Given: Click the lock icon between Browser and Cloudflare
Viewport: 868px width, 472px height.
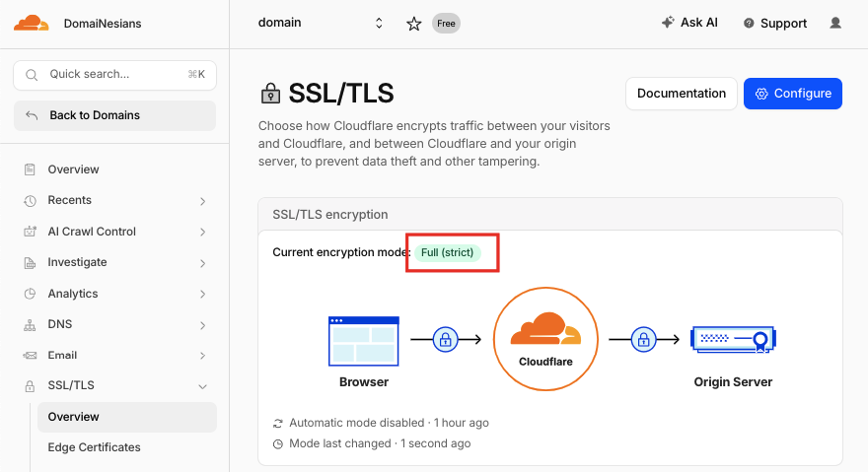Looking at the screenshot, I should coord(445,339).
